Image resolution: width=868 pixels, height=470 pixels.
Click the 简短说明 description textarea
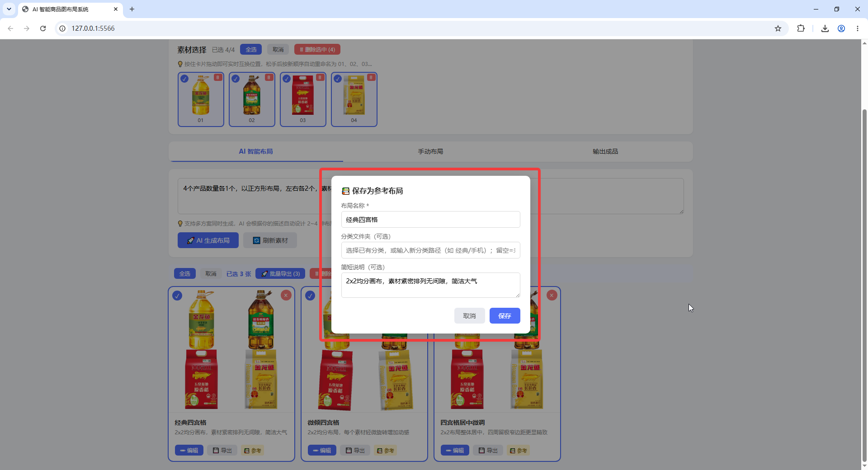(430, 285)
